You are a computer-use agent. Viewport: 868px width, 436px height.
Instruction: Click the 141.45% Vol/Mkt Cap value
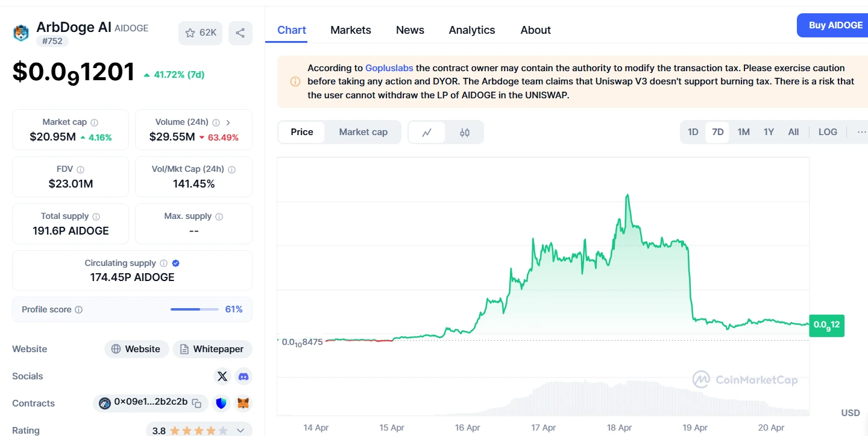(x=193, y=184)
